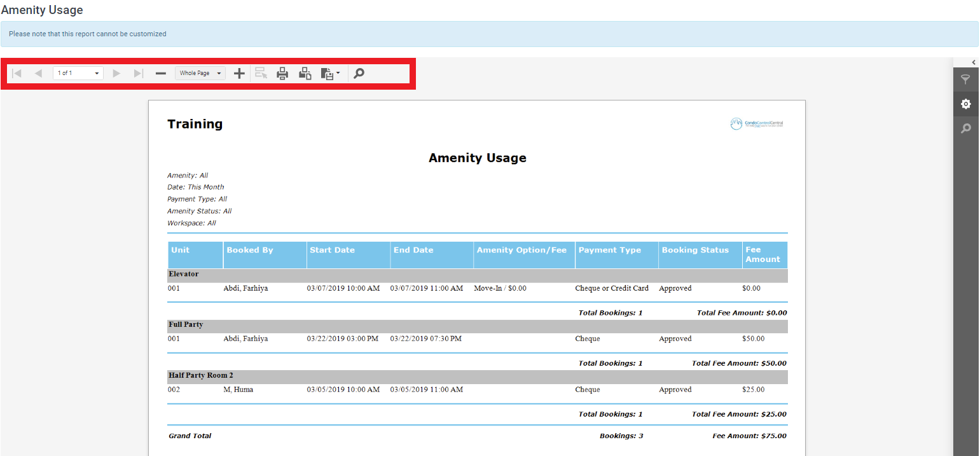
Task: Click the CondoControlCentral logo
Action: (x=756, y=124)
